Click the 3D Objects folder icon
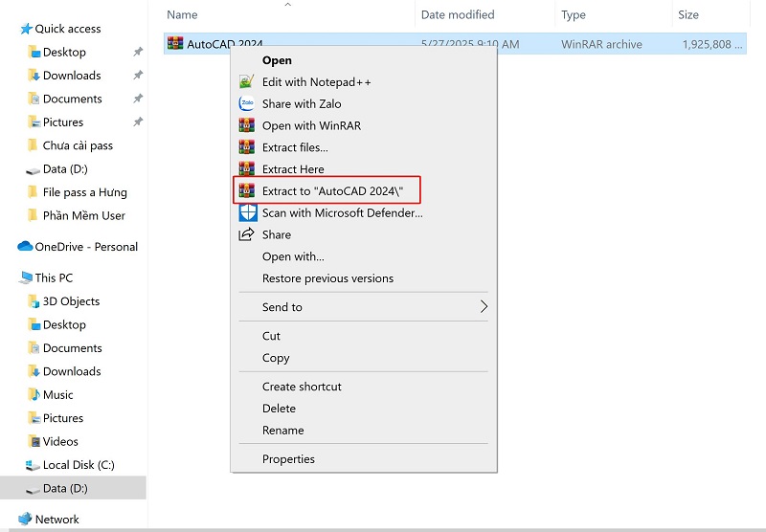Image resolution: width=766 pixels, height=532 pixels. (x=34, y=301)
